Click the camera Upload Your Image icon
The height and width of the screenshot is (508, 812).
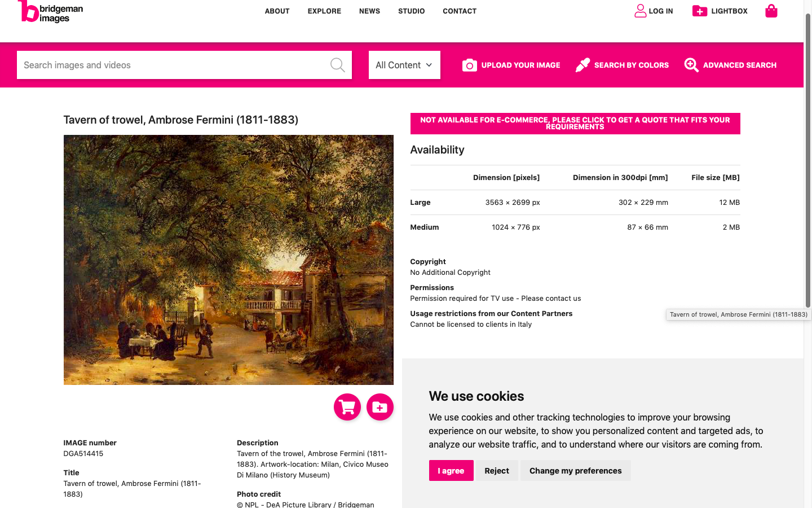[x=469, y=65]
